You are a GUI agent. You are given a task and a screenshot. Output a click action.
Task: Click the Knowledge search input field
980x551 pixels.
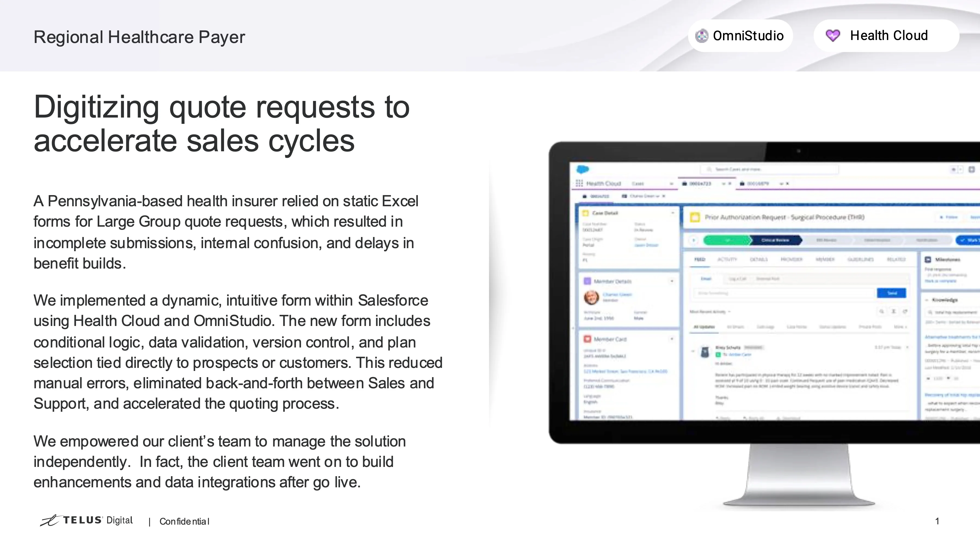click(x=953, y=312)
